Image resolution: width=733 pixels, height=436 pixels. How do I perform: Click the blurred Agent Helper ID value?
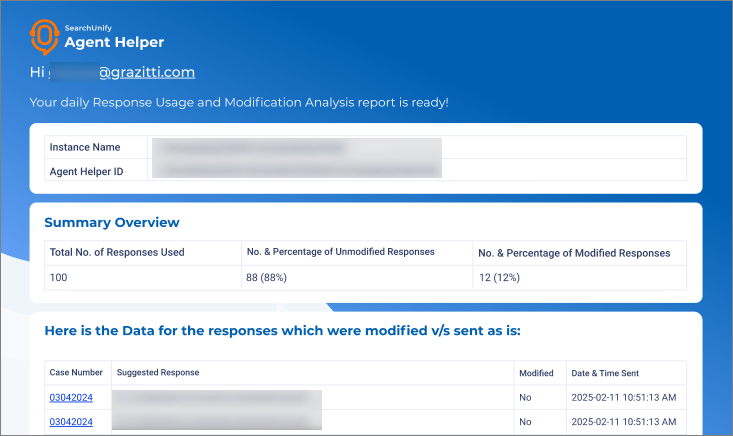(295, 171)
